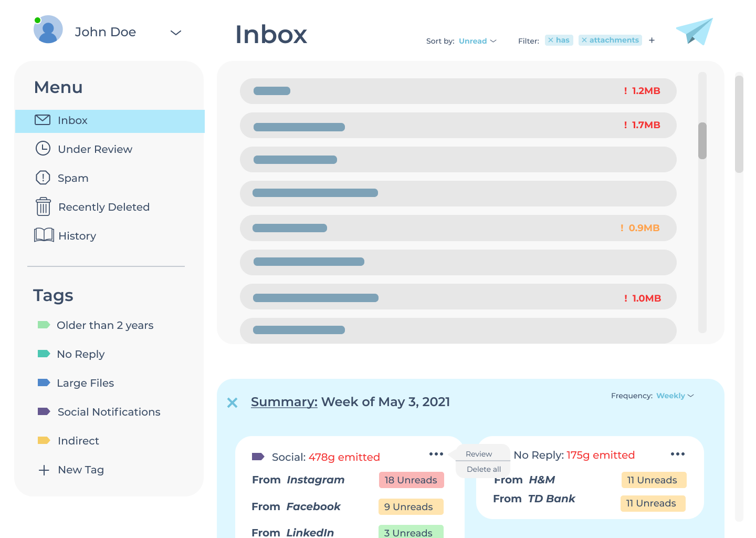Open the Social card's ellipsis options icon
This screenshot has height=538, width=756.
coord(436,454)
